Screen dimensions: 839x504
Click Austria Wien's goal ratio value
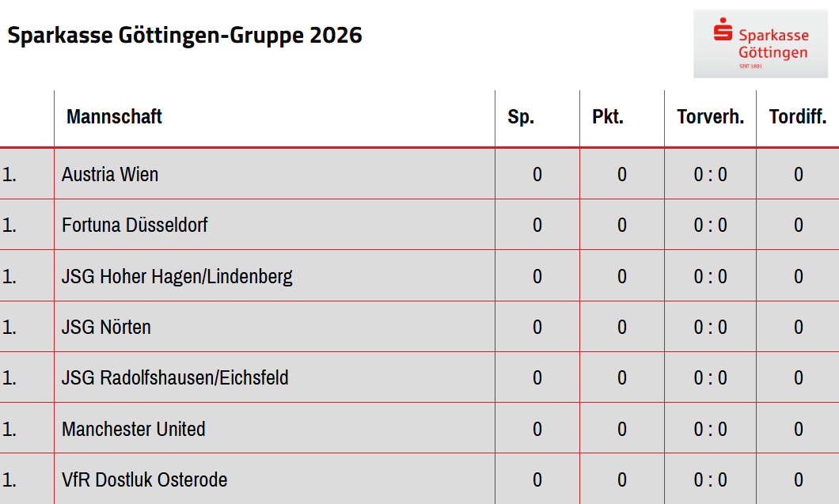710,174
